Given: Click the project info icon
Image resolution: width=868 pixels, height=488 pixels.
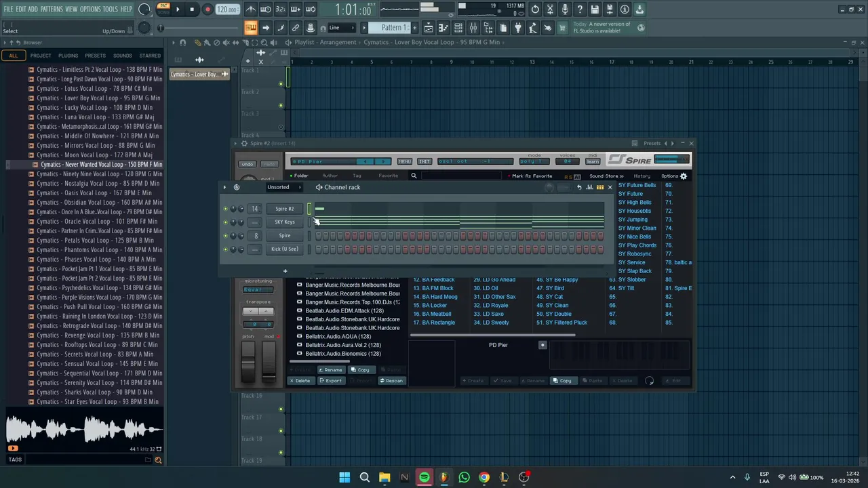Looking at the screenshot, I should tap(625, 9).
